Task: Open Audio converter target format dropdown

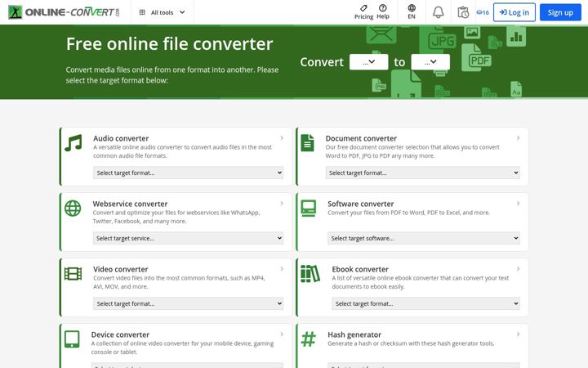Action: (189, 173)
